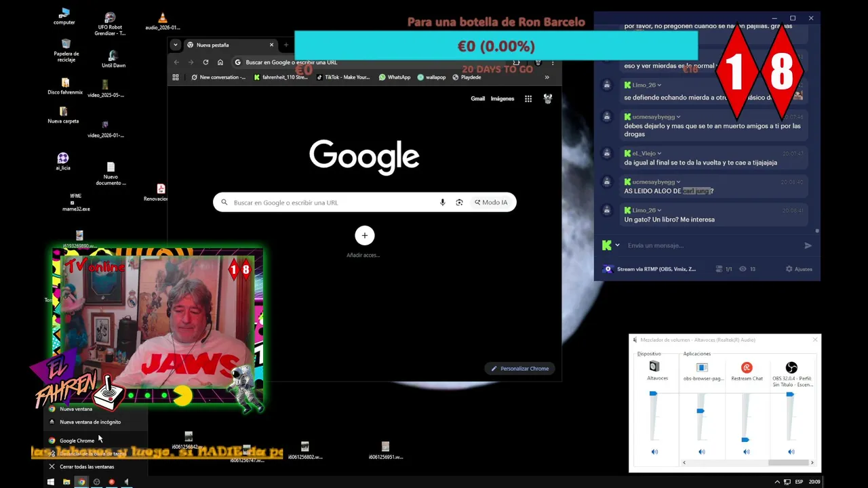Open the Windows Start button
The height and width of the screenshot is (488, 868).
[x=51, y=482]
